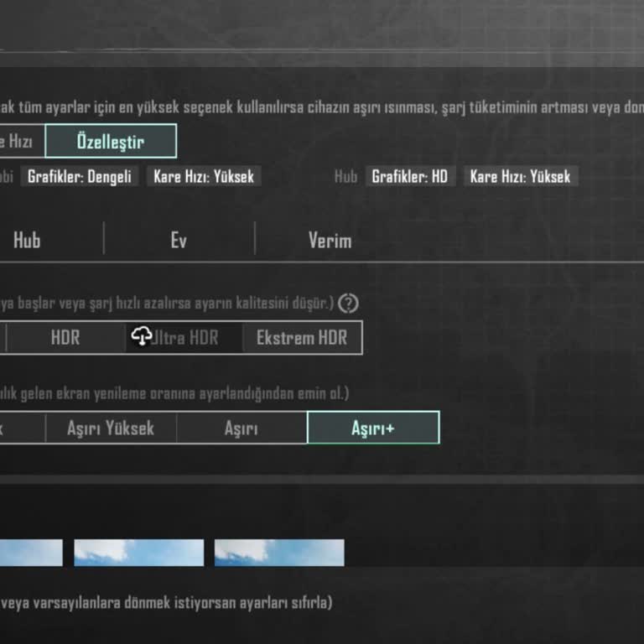
Task: Click the Hub label before Grafikler: HD
Action: 345,177
